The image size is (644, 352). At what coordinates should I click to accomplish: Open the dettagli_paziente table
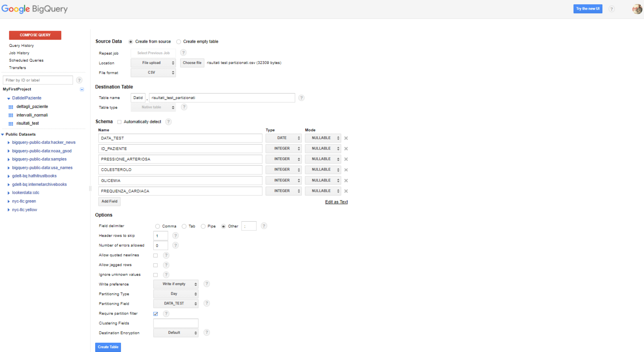pos(32,107)
